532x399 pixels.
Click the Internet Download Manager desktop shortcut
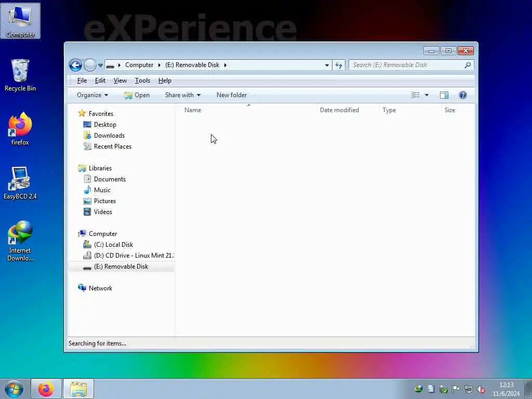coord(20,241)
